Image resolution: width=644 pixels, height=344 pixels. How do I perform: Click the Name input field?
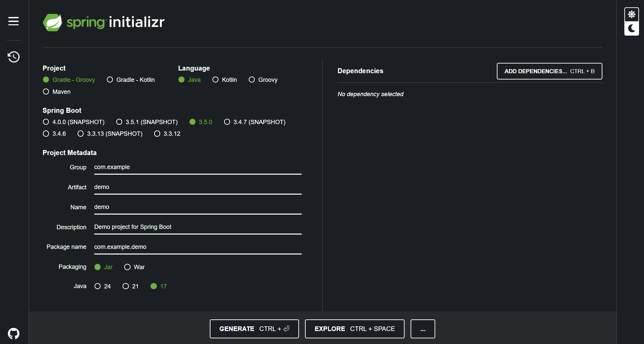198,207
